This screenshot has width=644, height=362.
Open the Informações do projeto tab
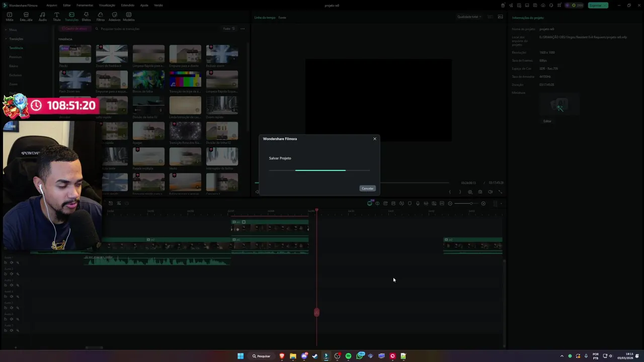point(527,18)
